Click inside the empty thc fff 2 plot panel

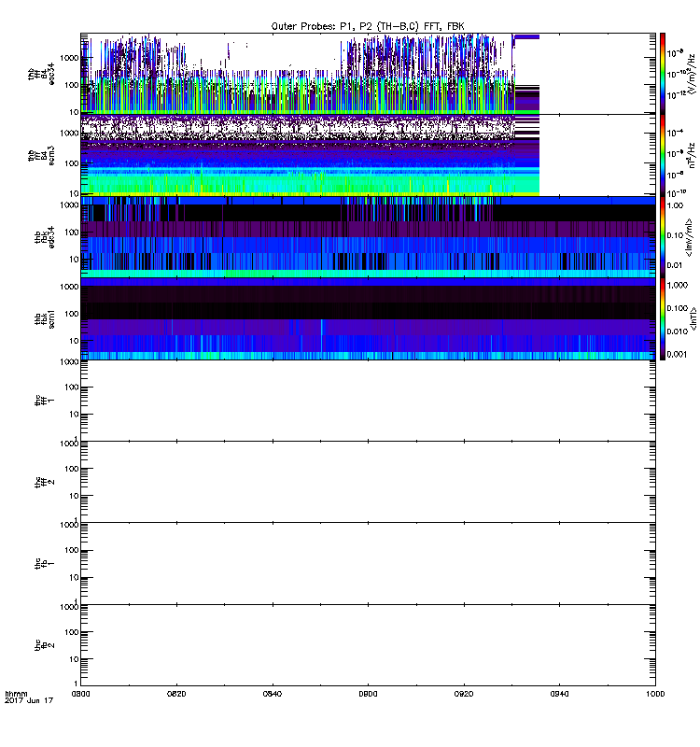click(x=368, y=482)
